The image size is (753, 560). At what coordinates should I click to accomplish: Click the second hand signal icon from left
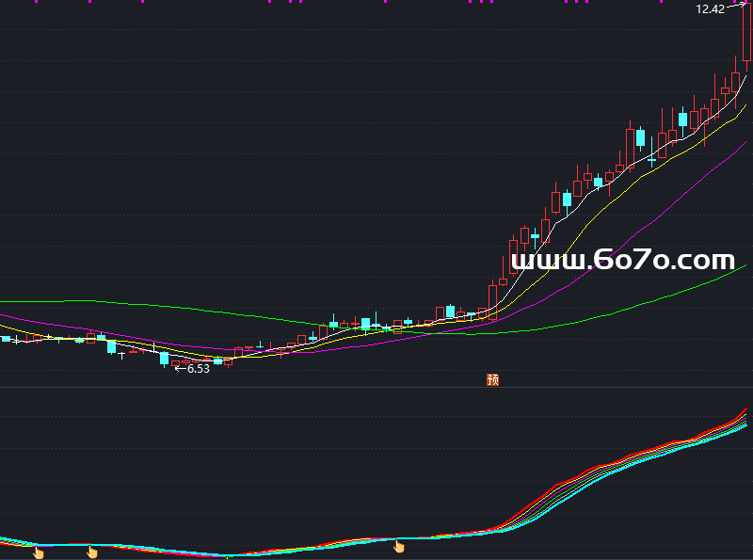pos(91,552)
